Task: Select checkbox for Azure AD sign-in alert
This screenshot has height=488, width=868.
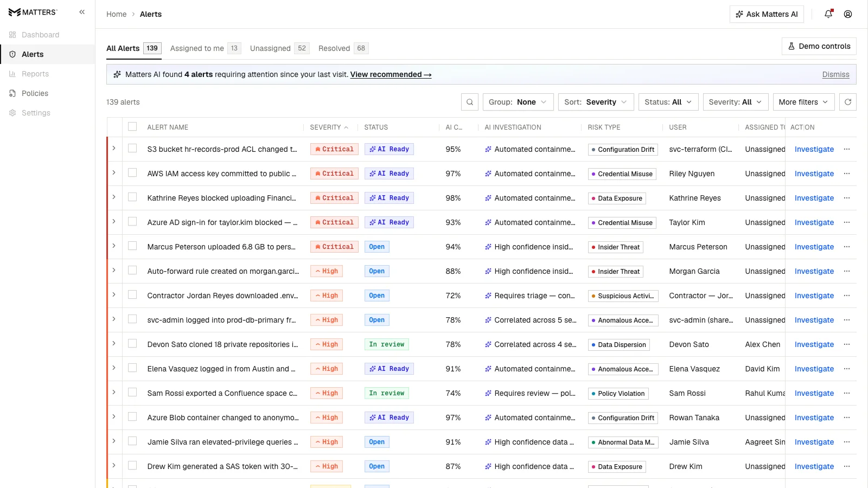Action: [132, 221]
